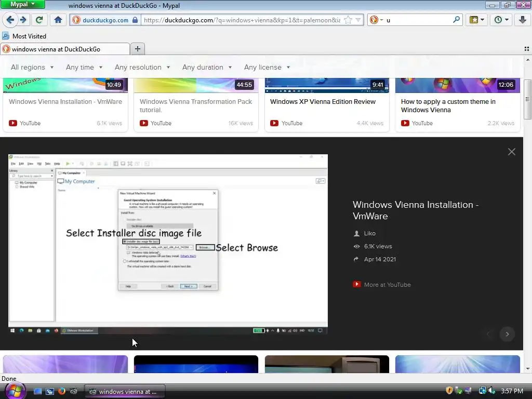This screenshot has width=532, height=399.
Task: Click the 12:06 duration video thumbnail
Action: click(458, 85)
